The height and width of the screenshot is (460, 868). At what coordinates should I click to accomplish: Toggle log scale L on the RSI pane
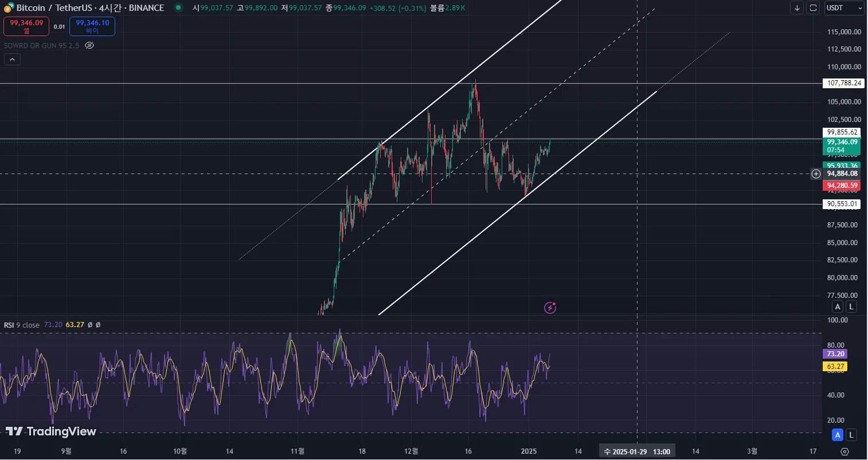pyautogui.click(x=851, y=435)
